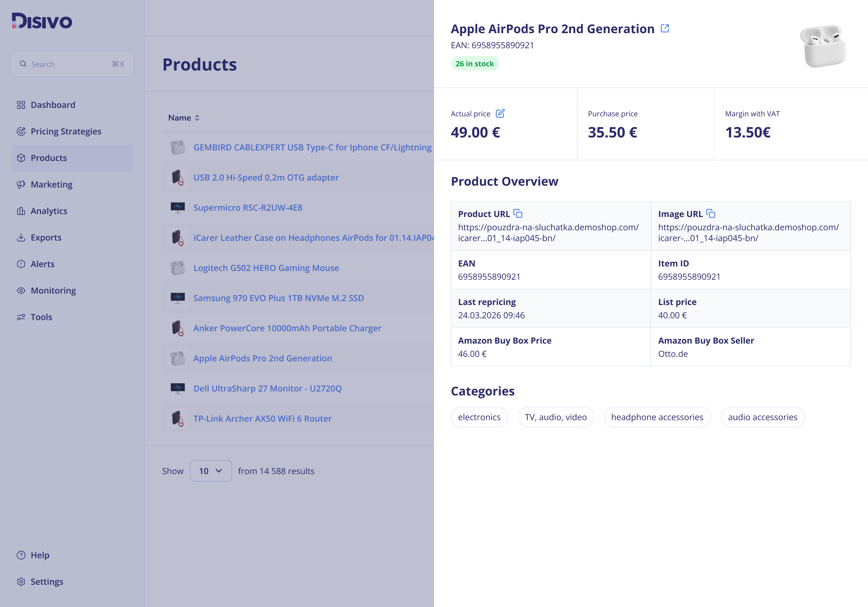Open GEMBIRD CABLEXPERT USB Type-C product
Viewport: 868px width, 607px height.
313,147
